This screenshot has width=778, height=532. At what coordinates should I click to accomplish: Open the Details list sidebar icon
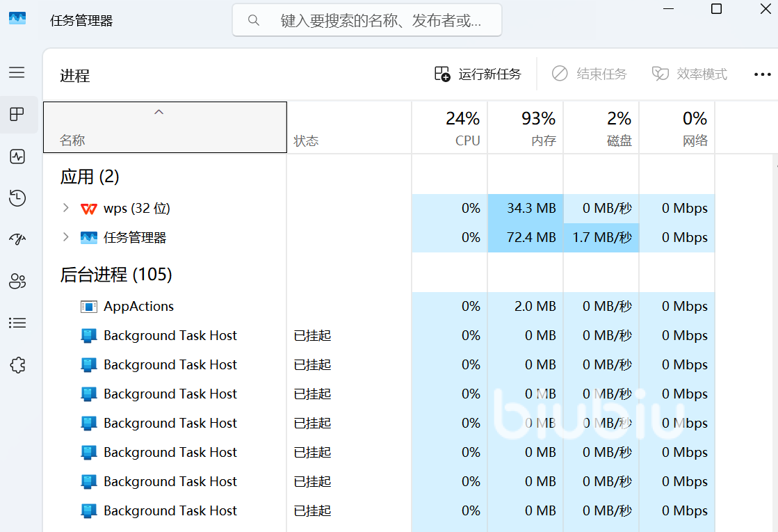coord(17,323)
